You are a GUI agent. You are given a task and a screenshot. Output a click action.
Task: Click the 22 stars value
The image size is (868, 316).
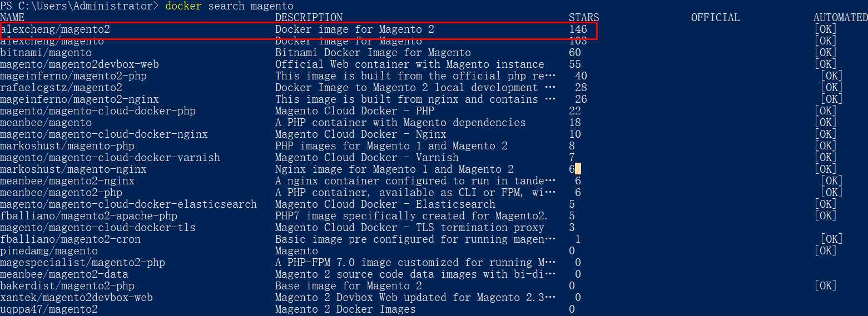(575, 111)
